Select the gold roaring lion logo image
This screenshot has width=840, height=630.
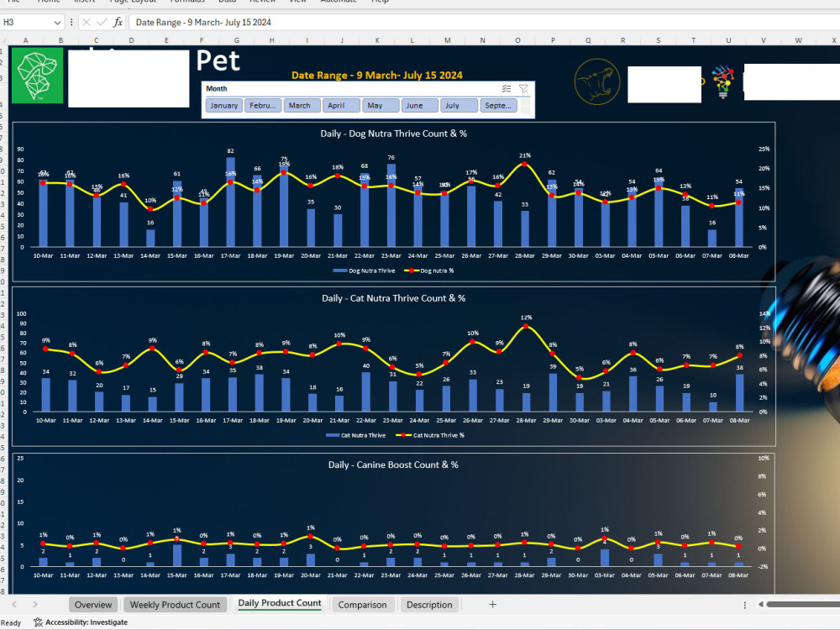pos(597,81)
